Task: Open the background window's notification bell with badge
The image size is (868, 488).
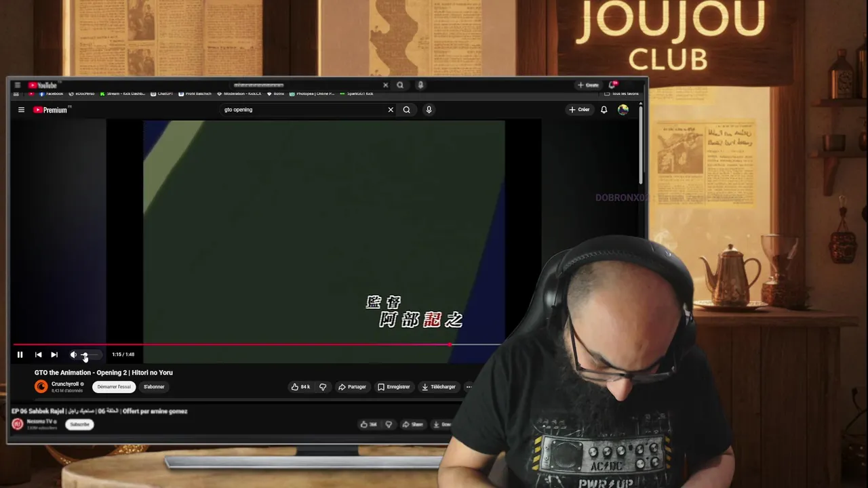Action: coord(612,85)
